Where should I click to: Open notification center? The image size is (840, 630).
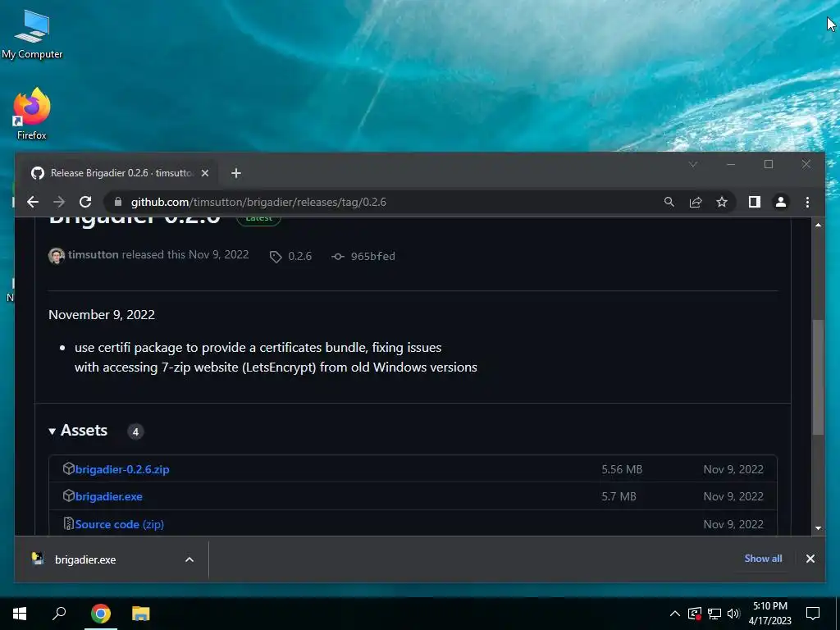tap(813, 614)
